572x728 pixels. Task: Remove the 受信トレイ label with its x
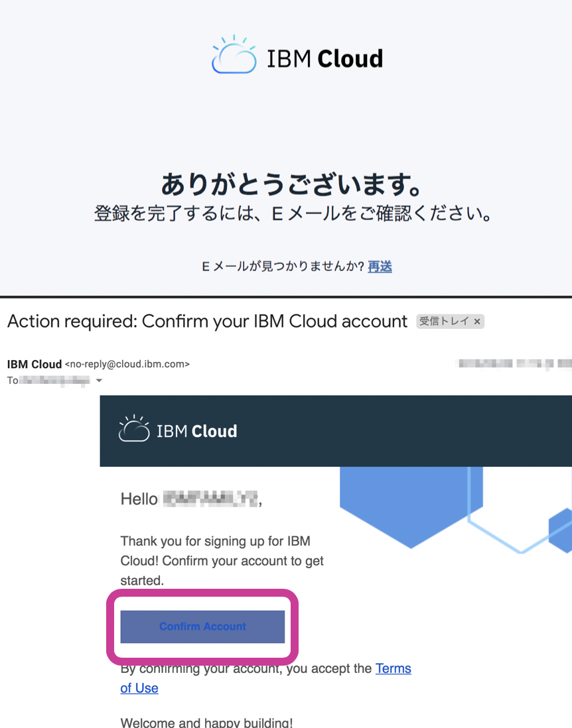477,322
